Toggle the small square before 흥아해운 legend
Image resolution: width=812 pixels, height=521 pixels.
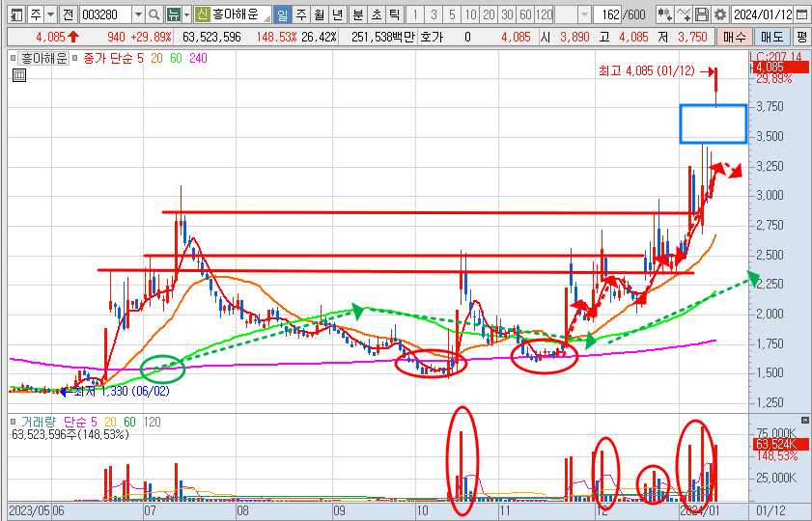tap(13, 59)
